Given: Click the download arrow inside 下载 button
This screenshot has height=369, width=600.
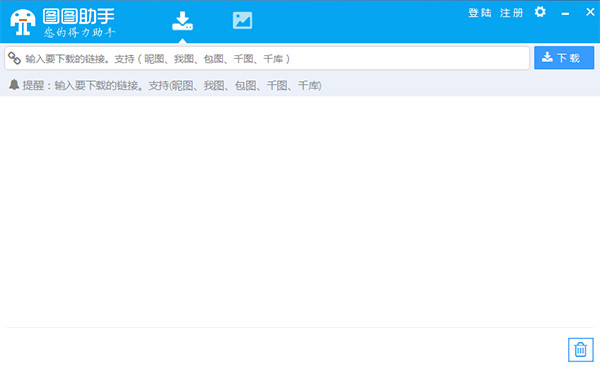Looking at the screenshot, I should pyautogui.click(x=547, y=57).
